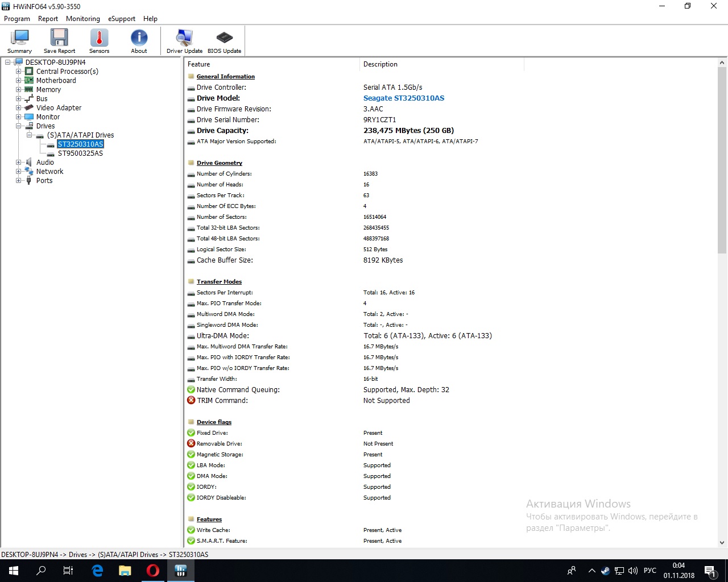Expand the Network tree node
The image size is (728, 582).
click(19, 172)
